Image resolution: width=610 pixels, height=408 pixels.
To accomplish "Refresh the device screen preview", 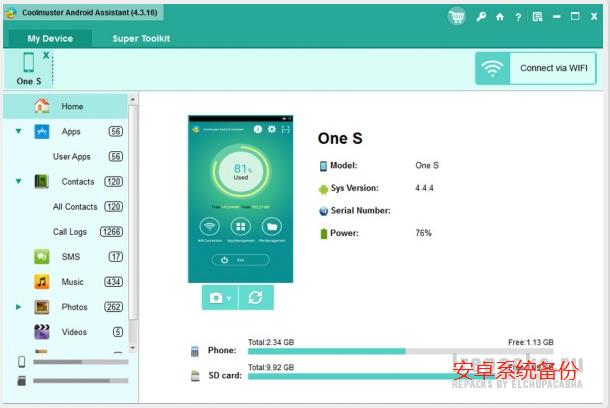I will point(256,298).
